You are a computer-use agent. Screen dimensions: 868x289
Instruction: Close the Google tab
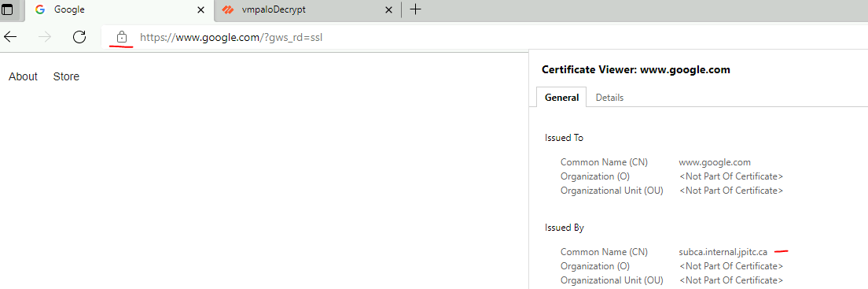pyautogui.click(x=201, y=10)
